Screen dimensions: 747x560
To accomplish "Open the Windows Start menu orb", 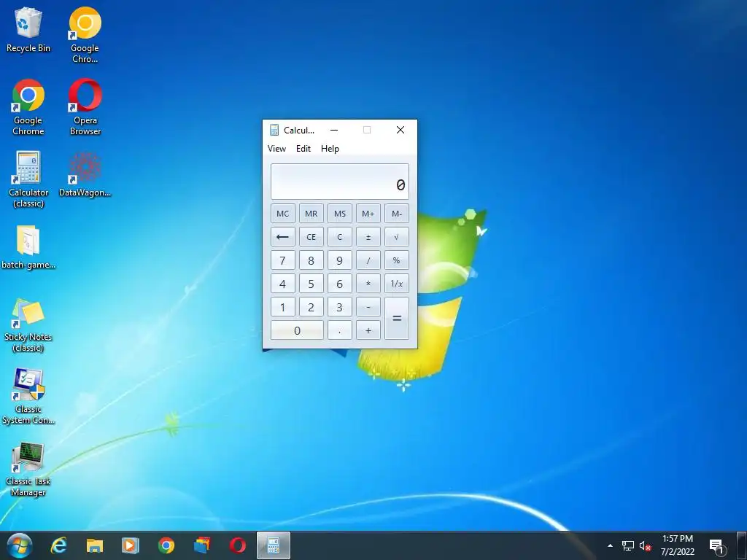I will point(20,545).
